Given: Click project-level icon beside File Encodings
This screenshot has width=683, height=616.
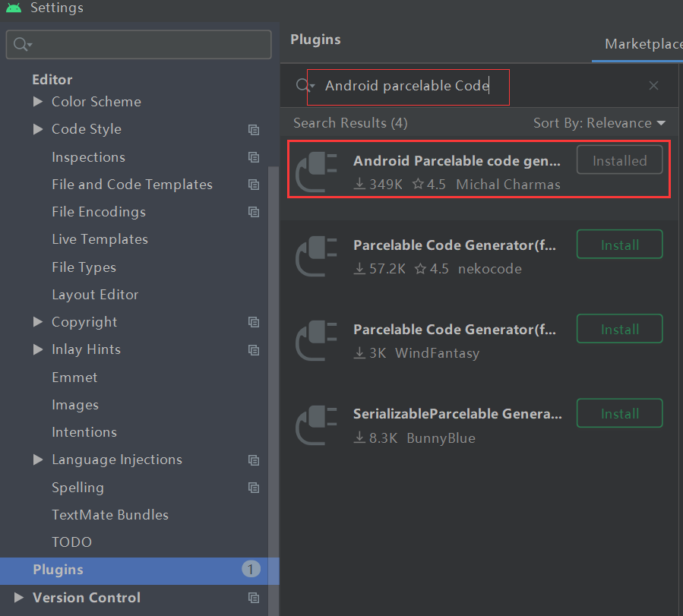Looking at the screenshot, I should coord(254,212).
